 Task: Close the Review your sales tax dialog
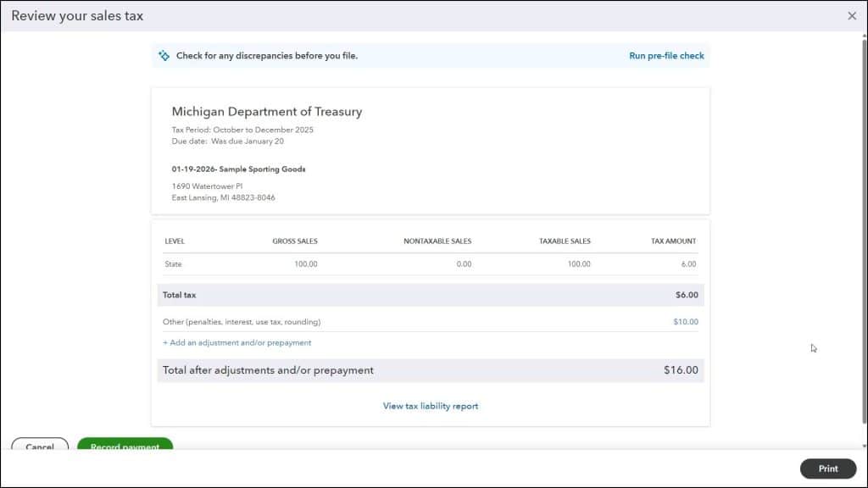(x=852, y=15)
